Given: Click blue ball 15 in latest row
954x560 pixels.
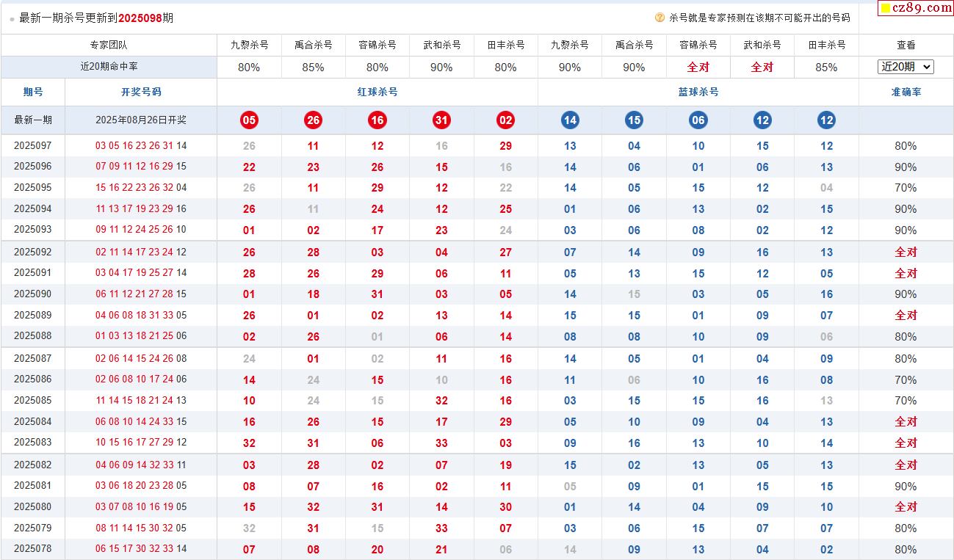Looking at the screenshot, I should pyautogui.click(x=634, y=120).
